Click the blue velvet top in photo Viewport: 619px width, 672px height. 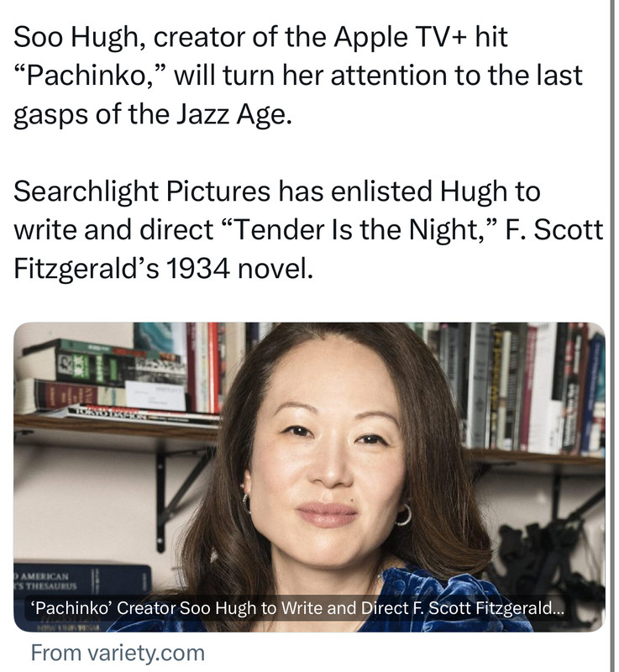pyautogui.click(x=428, y=600)
